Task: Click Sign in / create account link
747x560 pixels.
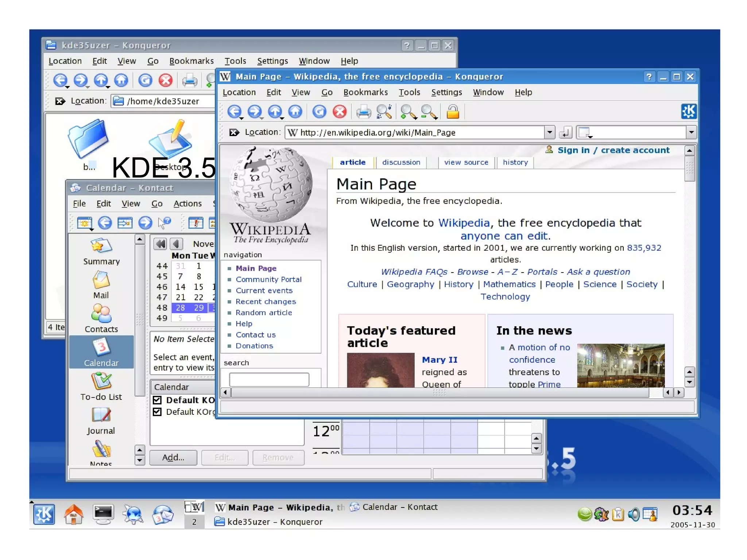Action: point(614,150)
